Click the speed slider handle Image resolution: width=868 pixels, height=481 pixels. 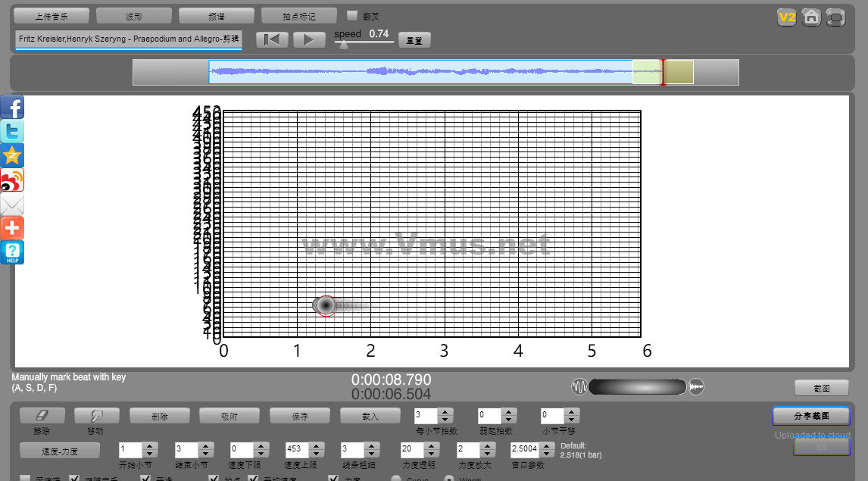pos(344,45)
